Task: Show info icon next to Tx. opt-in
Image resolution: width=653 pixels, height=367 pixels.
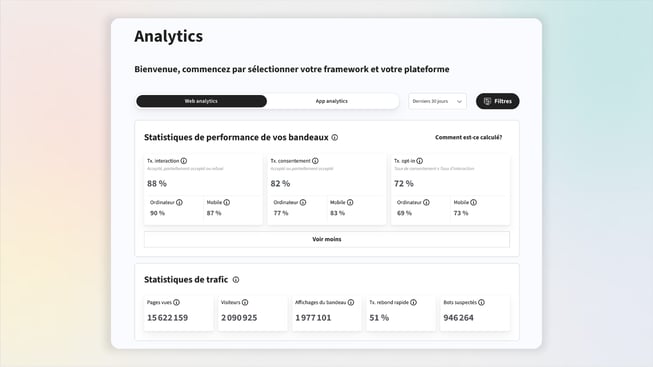Action: click(420, 161)
